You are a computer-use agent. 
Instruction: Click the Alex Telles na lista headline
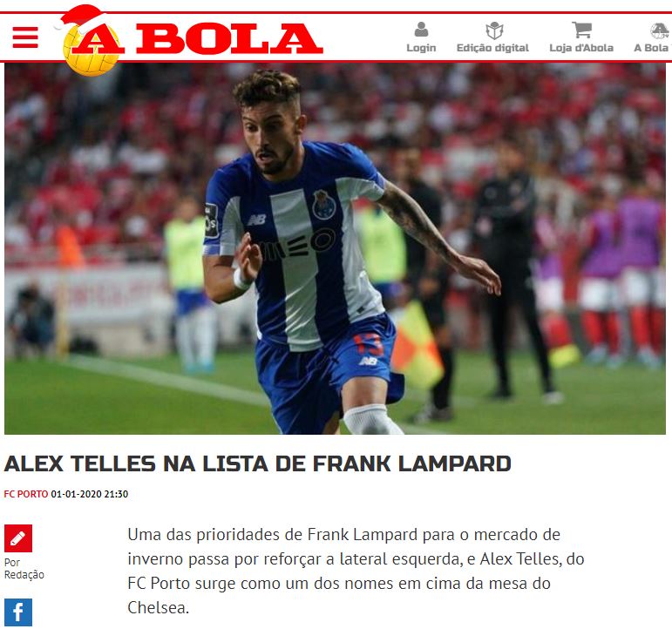pos(258,463)
